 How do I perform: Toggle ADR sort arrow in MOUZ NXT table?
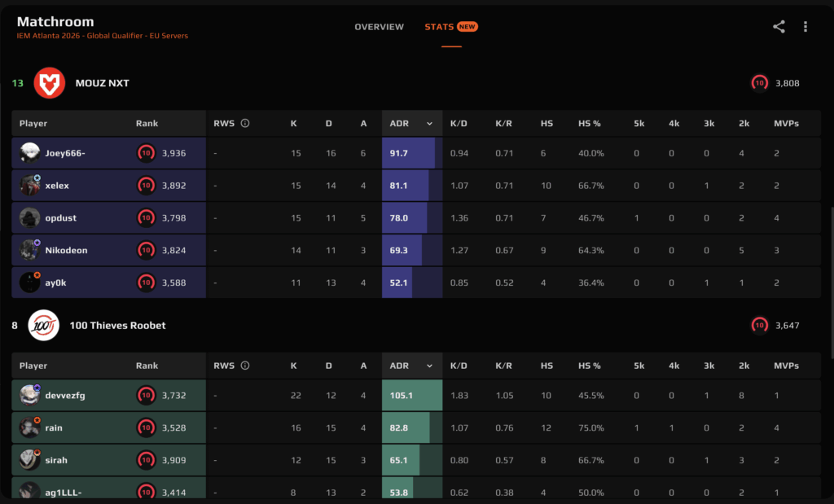click(429, 124)
